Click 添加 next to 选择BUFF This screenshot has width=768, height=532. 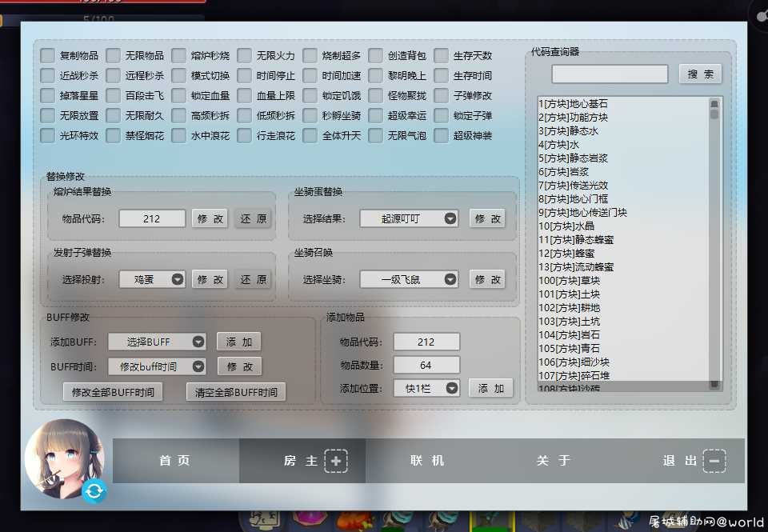click(239, 342)
